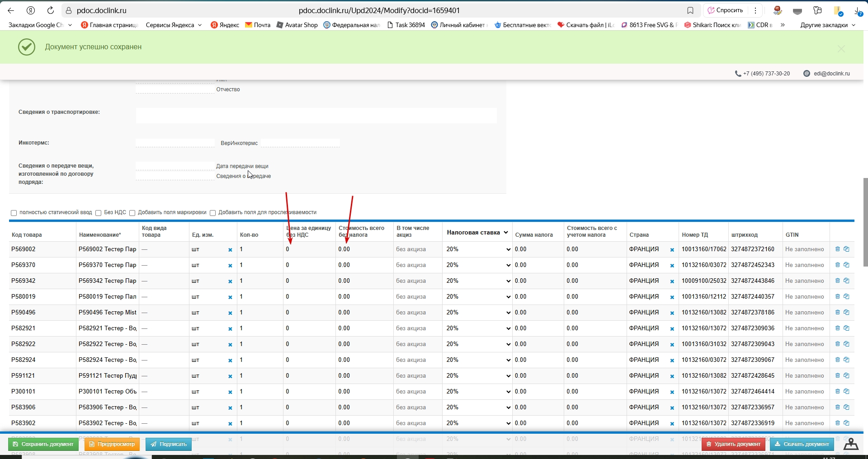Toggle the 'Без НДС' checkbox
Screen dimensions: 868x459
(x=98, y=213)
